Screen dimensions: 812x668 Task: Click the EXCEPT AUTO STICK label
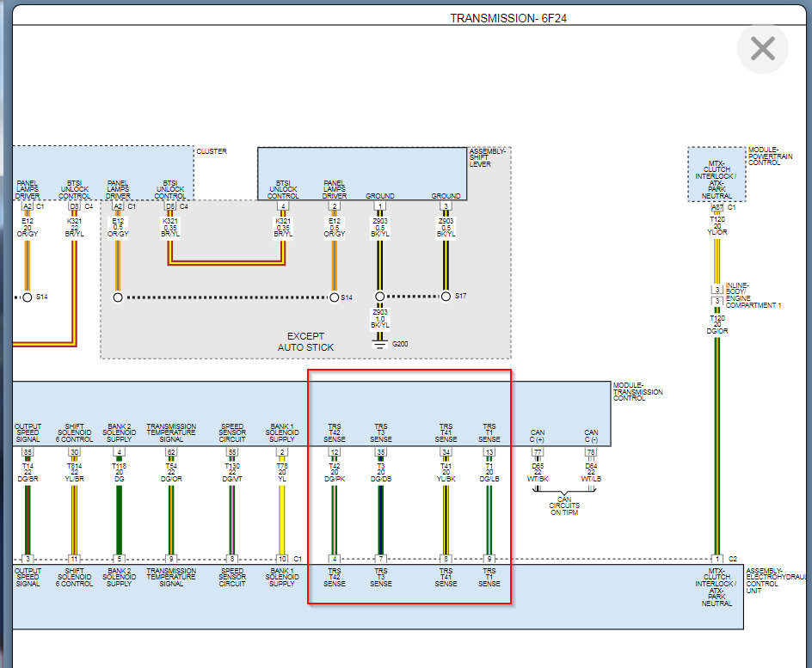click(305, 341)
